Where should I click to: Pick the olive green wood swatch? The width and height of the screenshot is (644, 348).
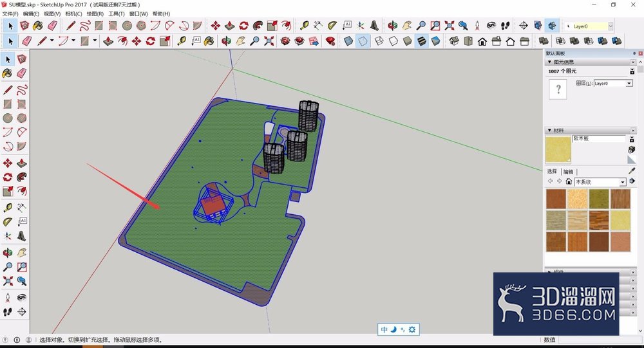(599, 199)
